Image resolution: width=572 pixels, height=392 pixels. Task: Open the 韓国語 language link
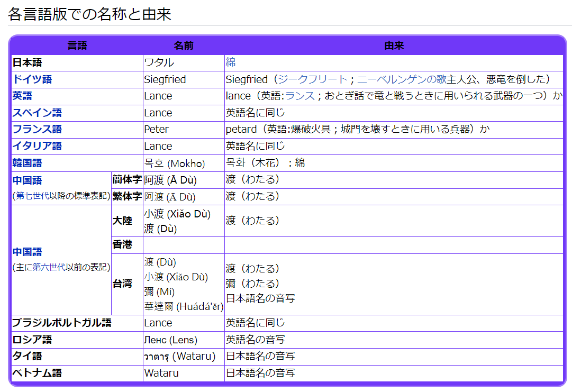(x=28, y=162)
